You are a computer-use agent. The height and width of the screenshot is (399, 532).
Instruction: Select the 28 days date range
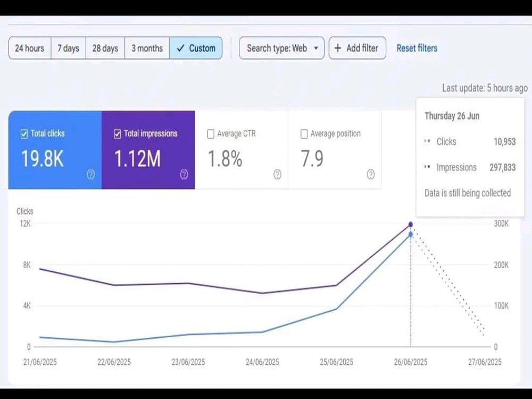pos(105,48)
